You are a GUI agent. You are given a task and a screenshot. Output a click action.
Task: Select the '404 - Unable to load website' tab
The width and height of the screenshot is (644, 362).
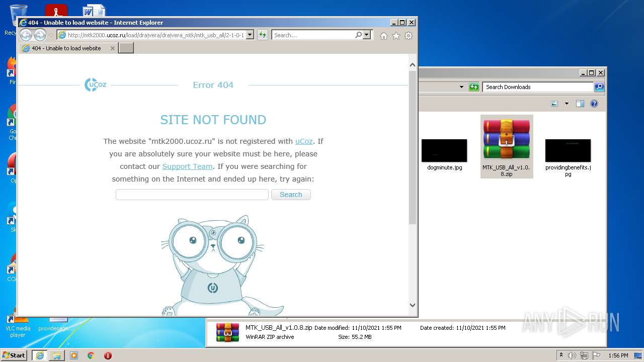[68, 48]
